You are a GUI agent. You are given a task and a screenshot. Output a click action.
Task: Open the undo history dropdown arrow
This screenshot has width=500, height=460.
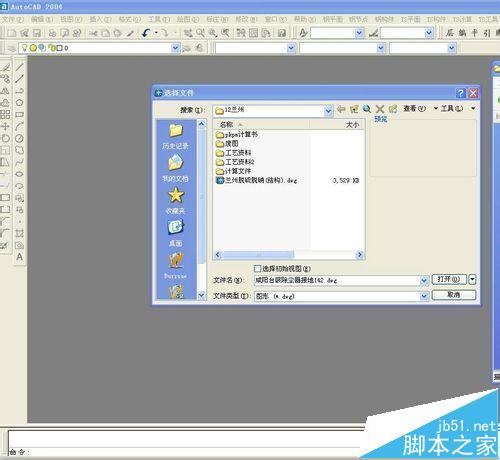point(156,33)
